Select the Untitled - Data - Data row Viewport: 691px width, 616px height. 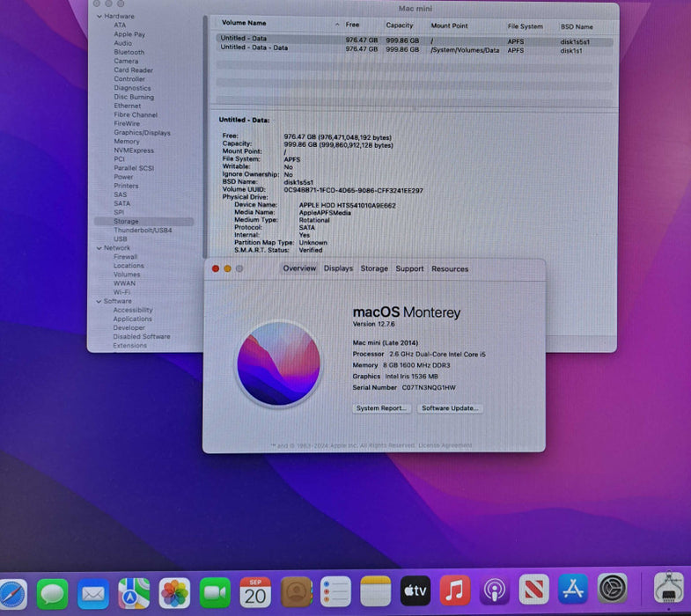tap(415, 49)
